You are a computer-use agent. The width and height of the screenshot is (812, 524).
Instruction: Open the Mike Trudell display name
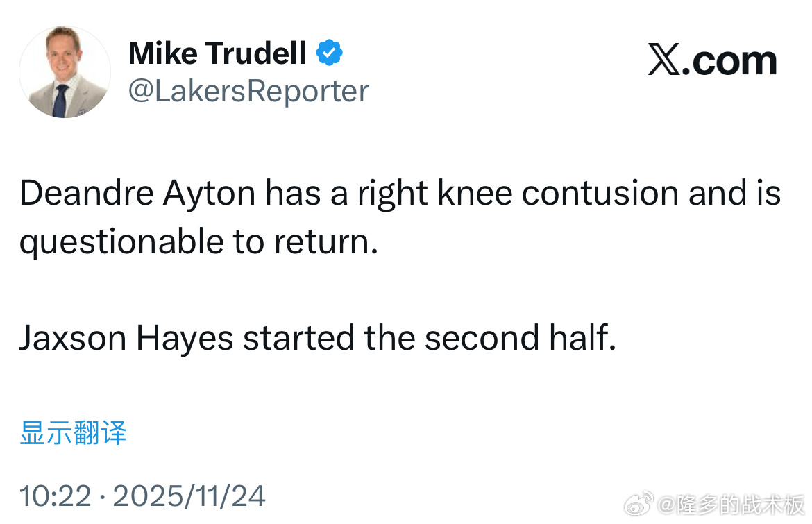click(x=217, y=53)
